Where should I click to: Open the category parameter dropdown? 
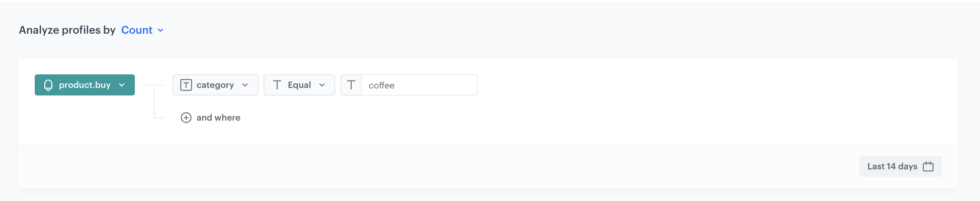[215, 85]
